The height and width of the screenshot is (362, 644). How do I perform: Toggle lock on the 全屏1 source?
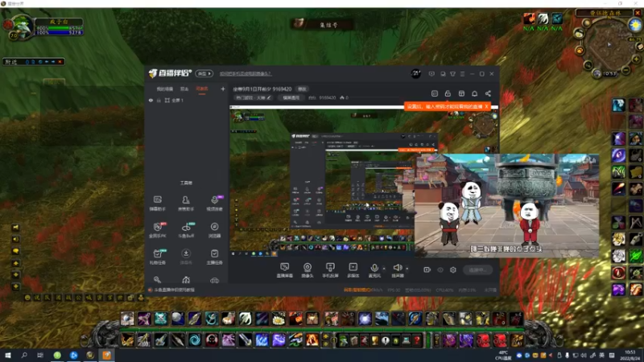pos(159,100)
